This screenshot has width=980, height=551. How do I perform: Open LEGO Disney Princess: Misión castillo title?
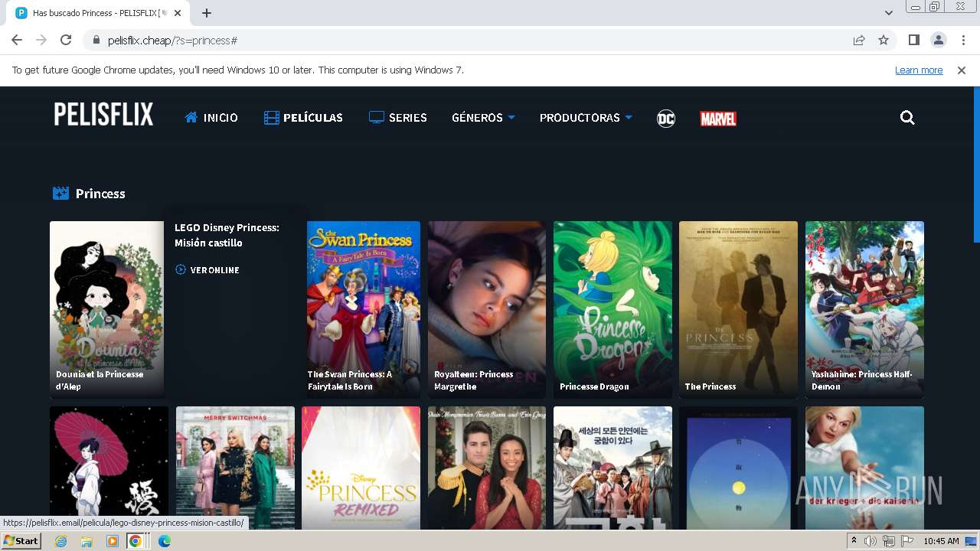click(x=227, y=235)
